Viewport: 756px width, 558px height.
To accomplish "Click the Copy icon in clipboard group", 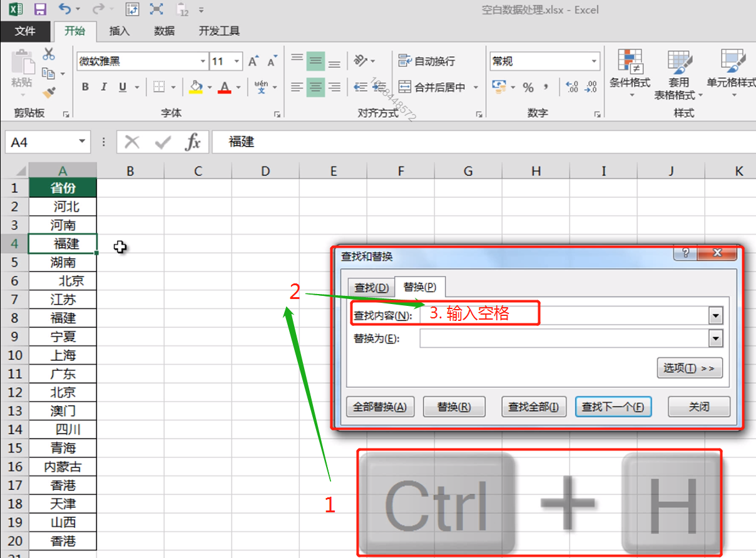I will (x=48, y=73).
